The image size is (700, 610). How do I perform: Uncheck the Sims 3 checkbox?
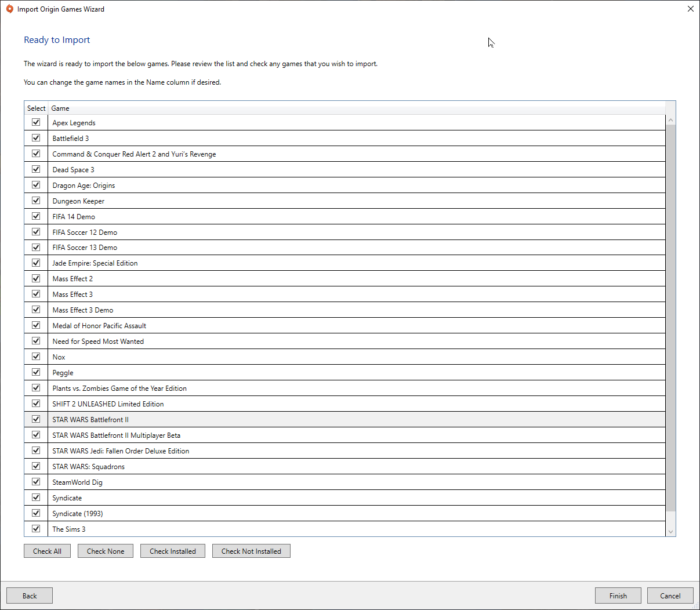click(x=36, y=529)
